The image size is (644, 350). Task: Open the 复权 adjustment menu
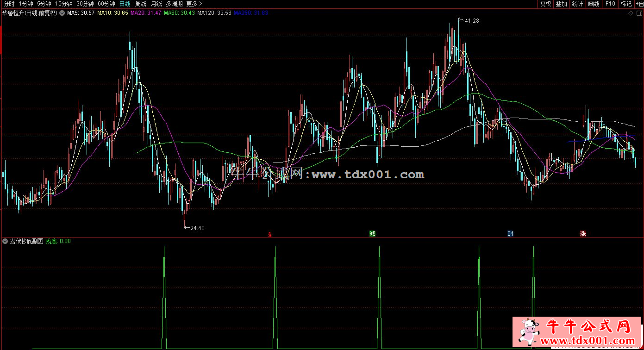(x=545, y=4)
